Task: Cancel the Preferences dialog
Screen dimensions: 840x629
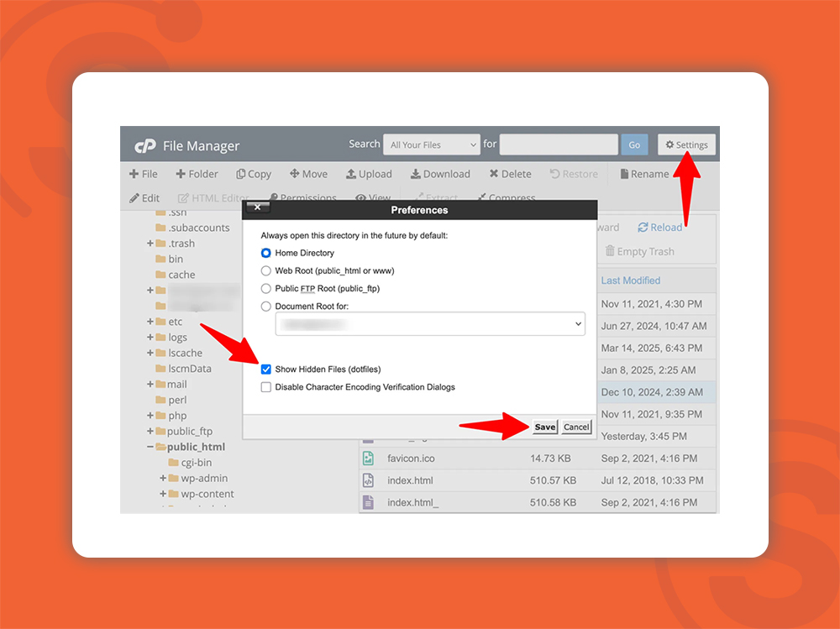Action: click(576, 427)
